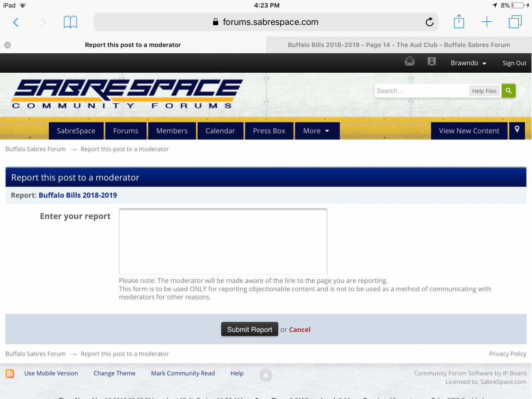Tap the Safari address bar
532x399 pixels.
pyautogui.click(x=266, y=22)
